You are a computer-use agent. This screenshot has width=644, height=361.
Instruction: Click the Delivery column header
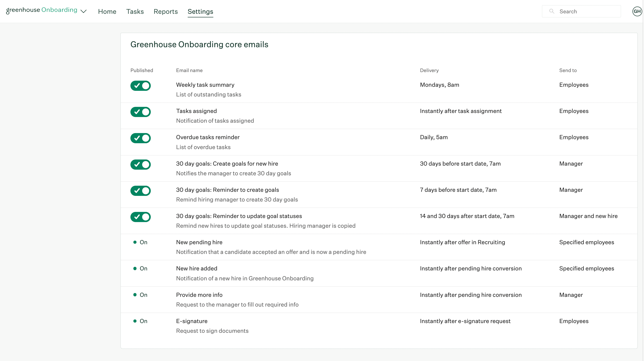coord(429,70)
